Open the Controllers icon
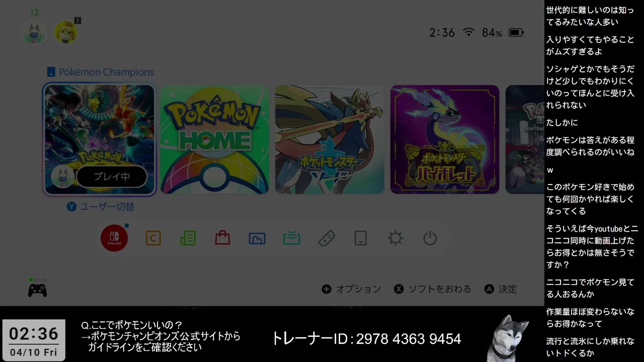The height and width of the screenshot is (362, 644). coord(327,238)
